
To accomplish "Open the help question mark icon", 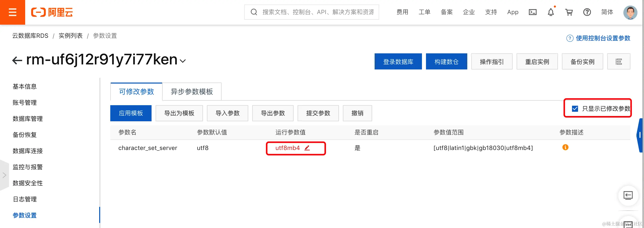I will tap(587, 12).
